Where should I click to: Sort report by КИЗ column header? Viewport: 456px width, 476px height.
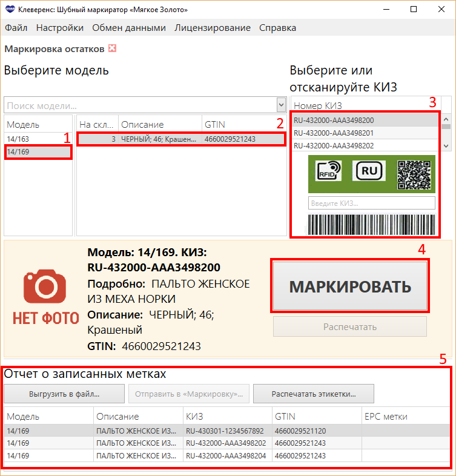point(228,416)
